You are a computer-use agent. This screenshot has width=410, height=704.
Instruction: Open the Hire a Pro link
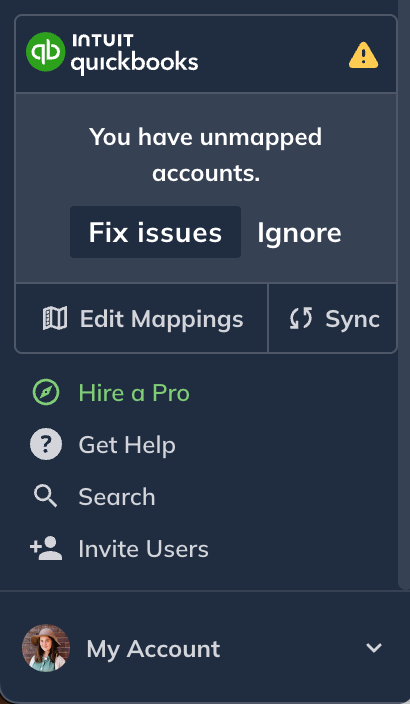134,393
